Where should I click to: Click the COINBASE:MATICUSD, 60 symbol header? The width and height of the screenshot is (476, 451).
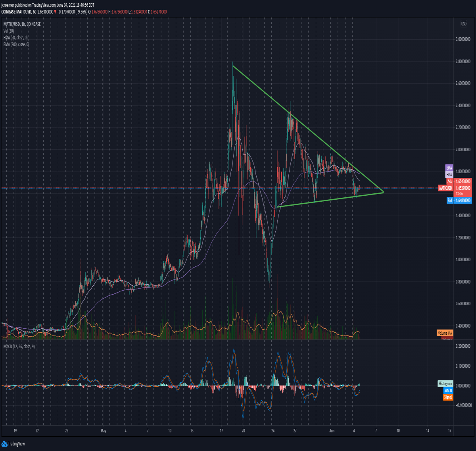click(x=19, y=12)
